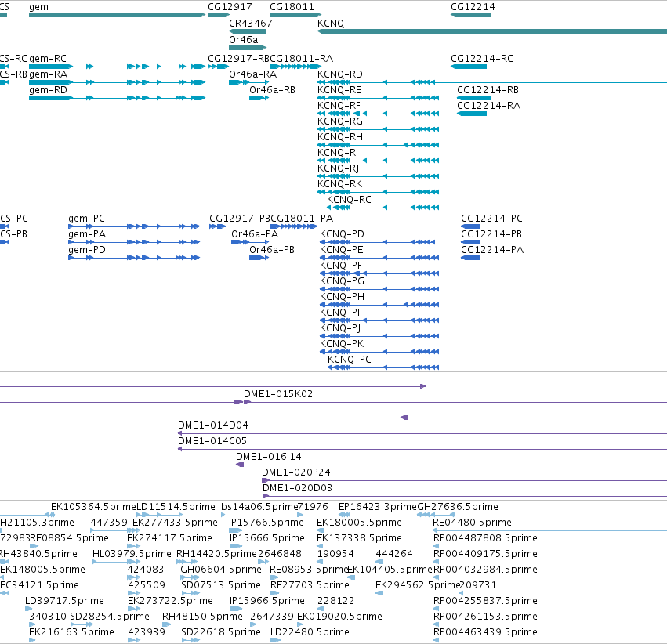Click transcript KCNQ-RE
The image size is (667, 644).
pos(378,98)
